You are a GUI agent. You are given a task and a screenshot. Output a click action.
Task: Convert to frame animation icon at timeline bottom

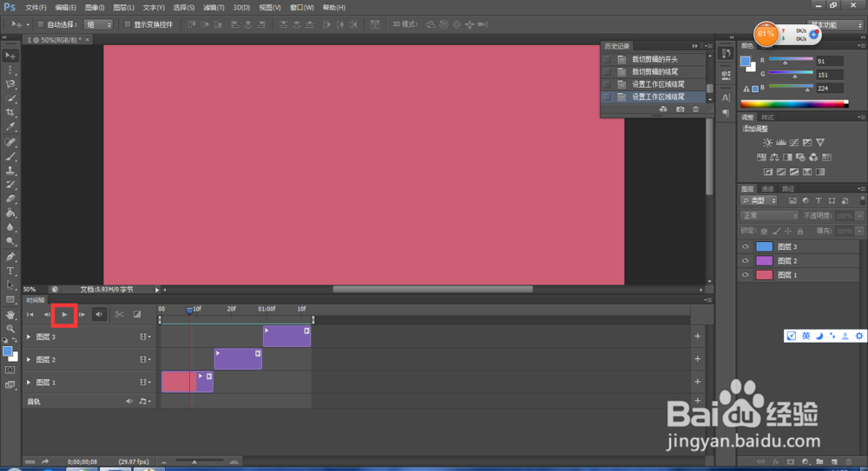pyautogui.click(x=30, y=461)
